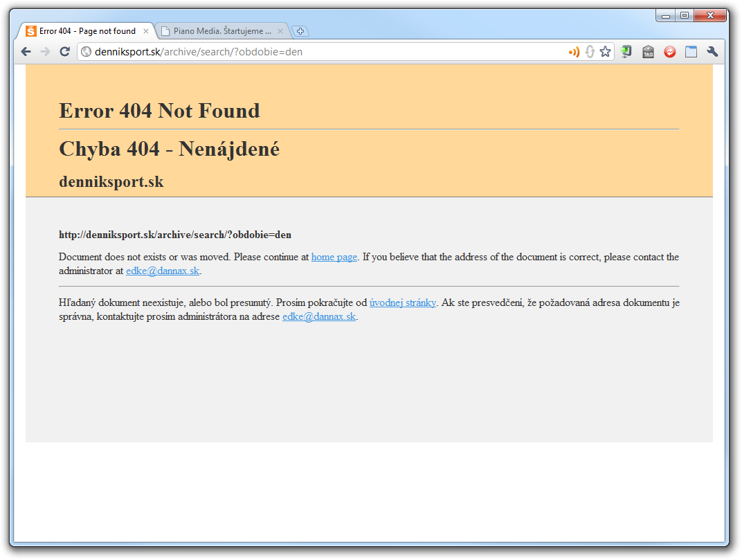Close the Error 404 tab
The height and width of the screenshot is (560, 742).
(145, 31)
